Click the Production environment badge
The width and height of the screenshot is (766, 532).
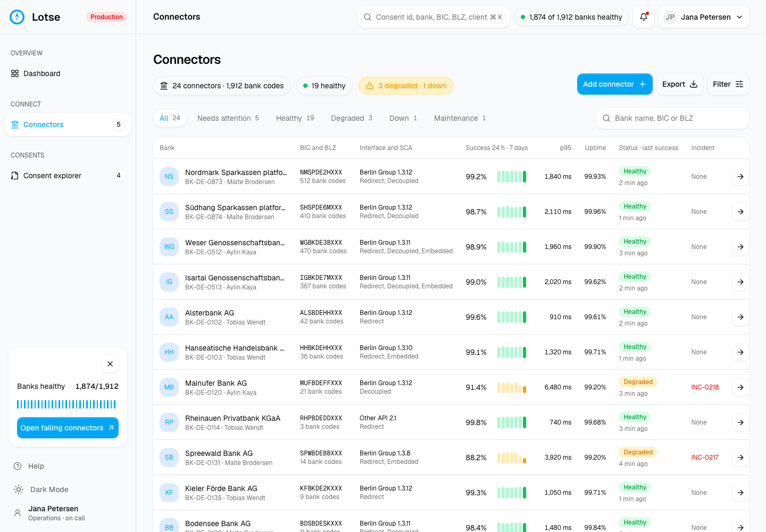pyautogui.click(x=106, y=17)
